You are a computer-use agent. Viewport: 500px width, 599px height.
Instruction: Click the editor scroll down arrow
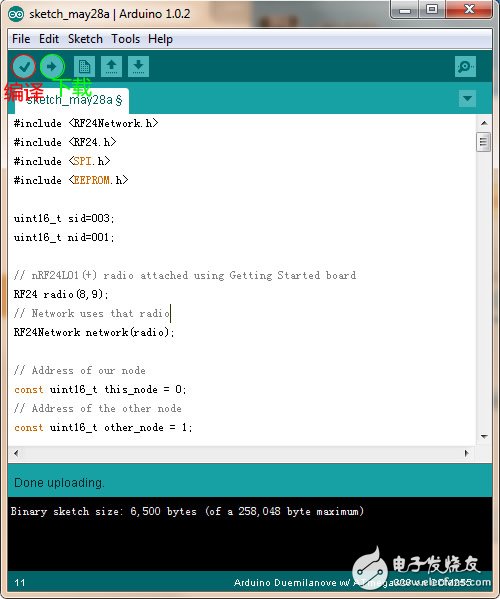(484, 436)
